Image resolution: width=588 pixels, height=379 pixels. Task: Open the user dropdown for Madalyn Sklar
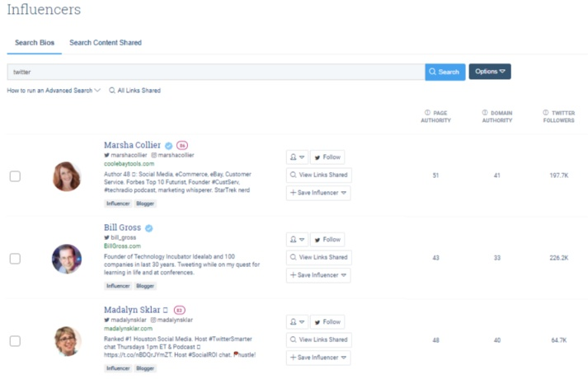coord(297,322)
